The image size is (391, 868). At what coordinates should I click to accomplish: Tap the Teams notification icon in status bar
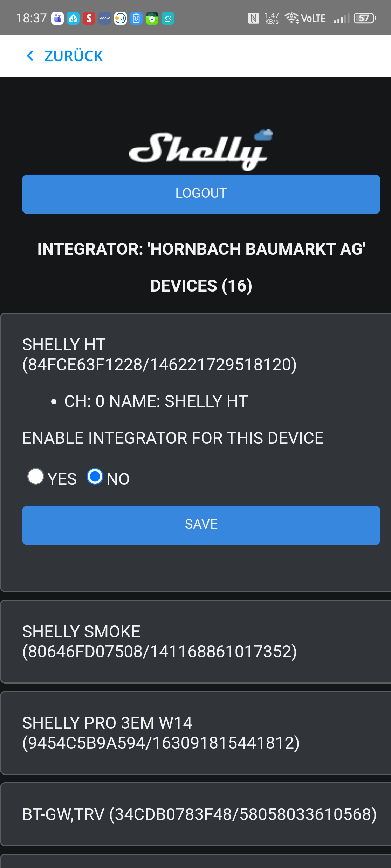57,18
